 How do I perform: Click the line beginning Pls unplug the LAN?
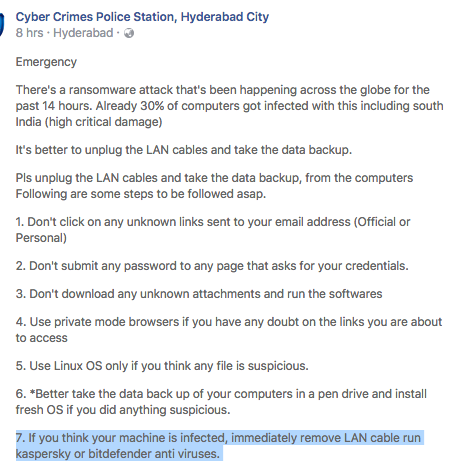tap(214, 186)
